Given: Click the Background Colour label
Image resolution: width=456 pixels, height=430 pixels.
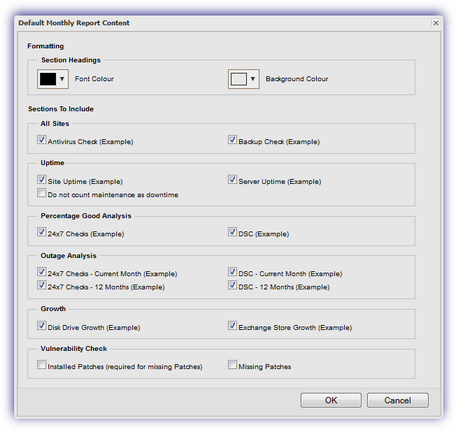Looking at the screenshot, I should pos(297,79).
